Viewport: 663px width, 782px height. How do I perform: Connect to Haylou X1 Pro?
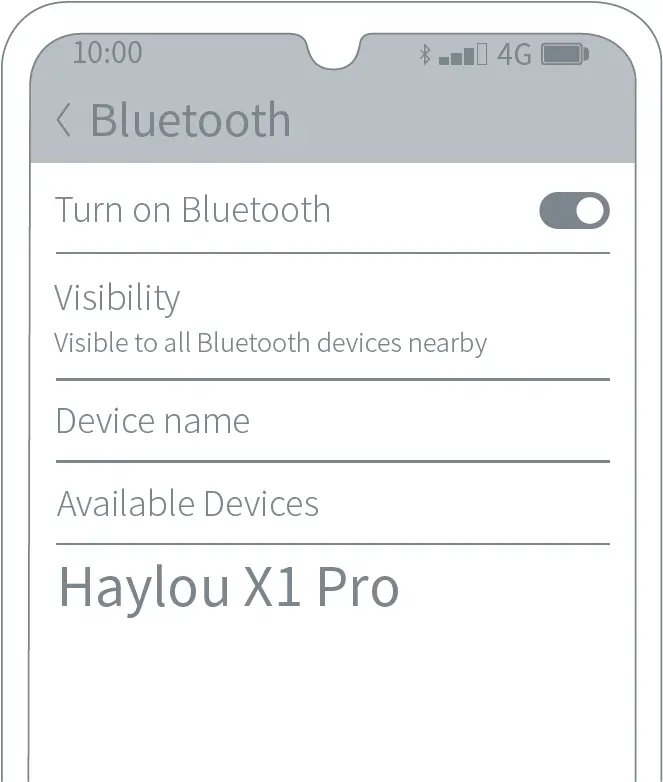pyautogui.click(x=229, y=587)
